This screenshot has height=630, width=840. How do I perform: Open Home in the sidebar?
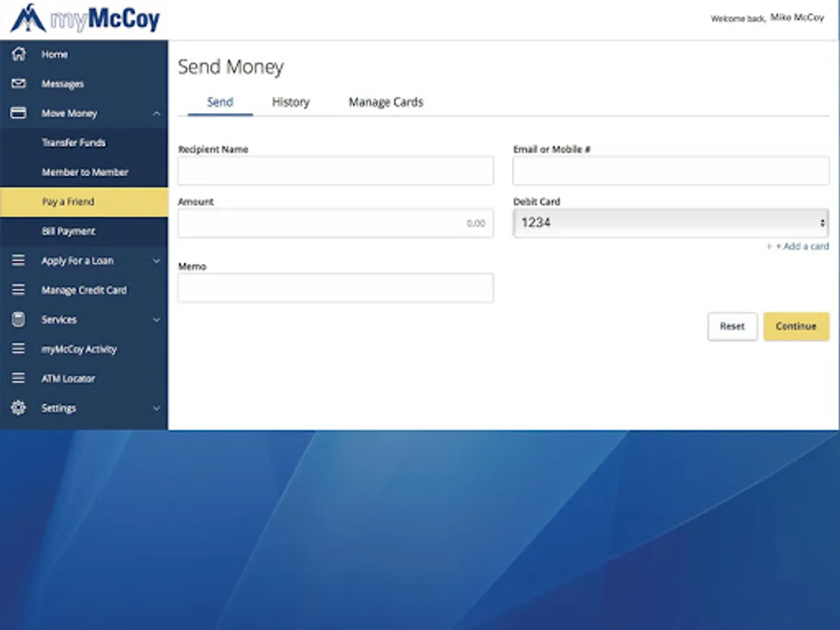tap(84, 55)
